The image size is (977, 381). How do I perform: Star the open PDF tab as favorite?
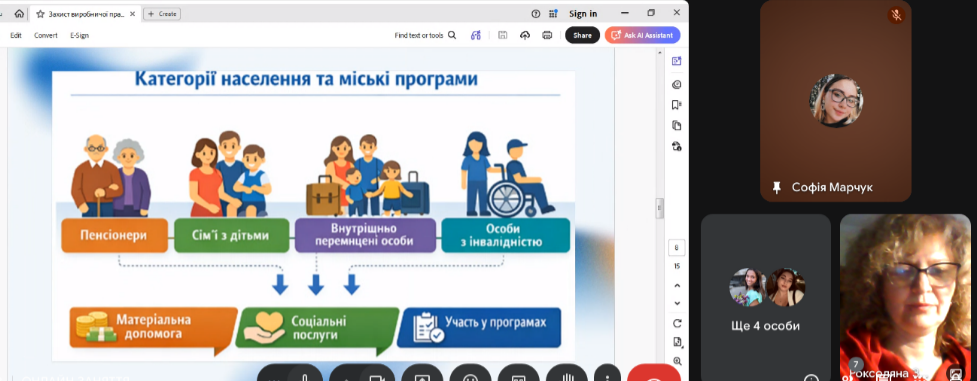tap(41, 14)
